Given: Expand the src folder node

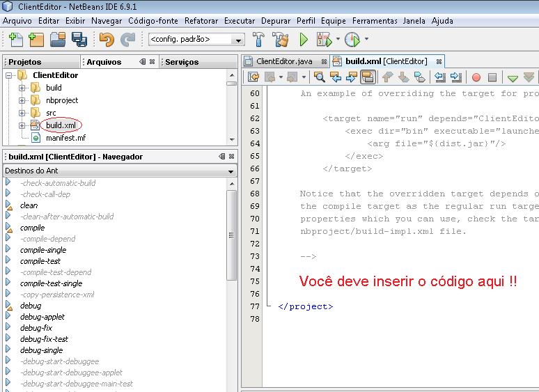Looking at the screenshot, I should pyautogui.click(x=22, y=113).
